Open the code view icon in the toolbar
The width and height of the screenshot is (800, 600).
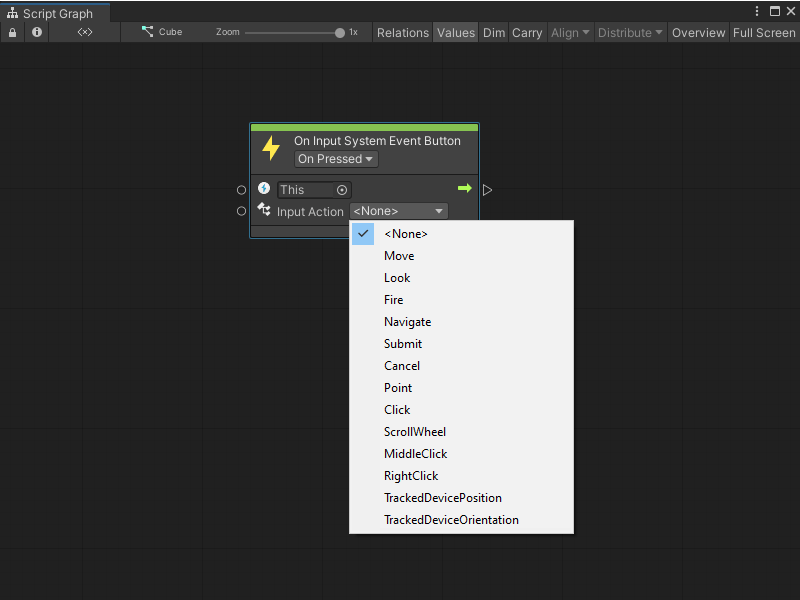[x=84, y=32]
